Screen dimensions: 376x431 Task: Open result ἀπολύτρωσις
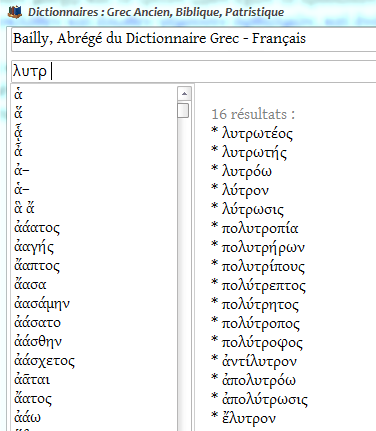pos(265,399)
